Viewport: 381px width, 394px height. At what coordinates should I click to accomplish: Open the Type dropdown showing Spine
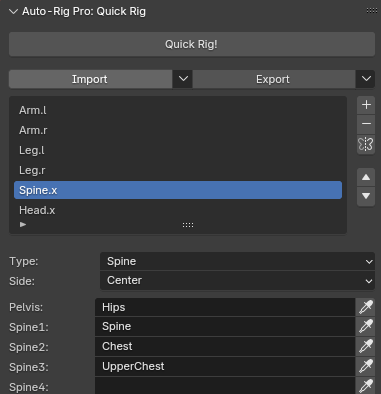click(237, 261)
